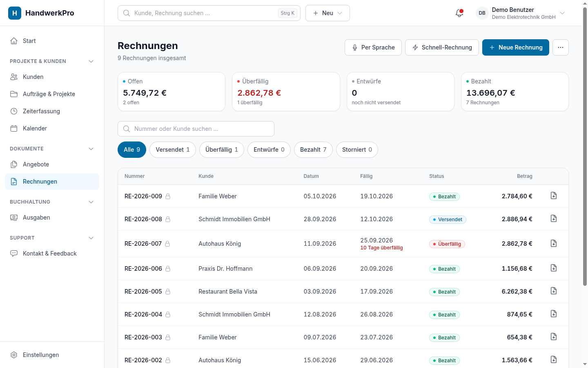This screenshot has height=368, width=588.
Task: Start a Schnell-Rechnung
Action: coord(442,47)
